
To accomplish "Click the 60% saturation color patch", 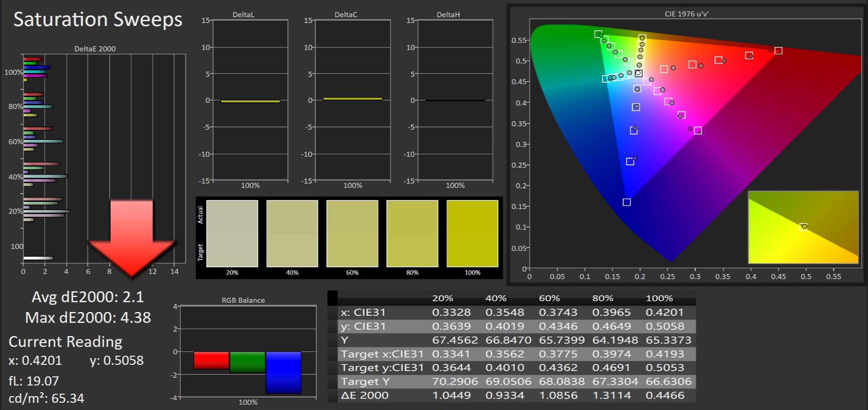I will coord(352,234).
